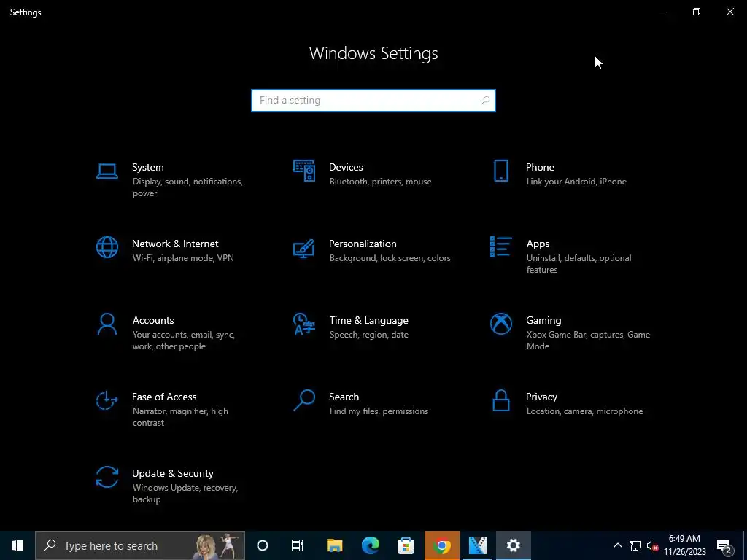Click the Privacy heading
747x560 pixels.
541,397
